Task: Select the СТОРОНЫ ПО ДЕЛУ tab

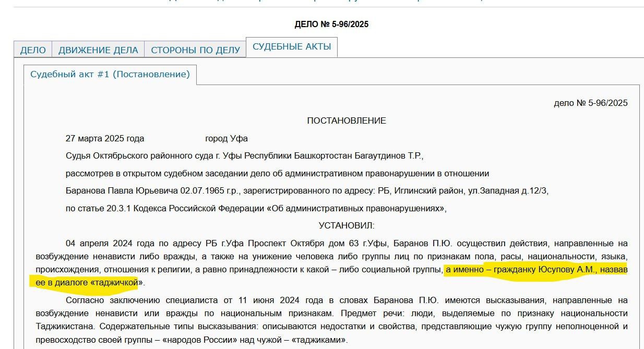Action: [x=195, y=50]
